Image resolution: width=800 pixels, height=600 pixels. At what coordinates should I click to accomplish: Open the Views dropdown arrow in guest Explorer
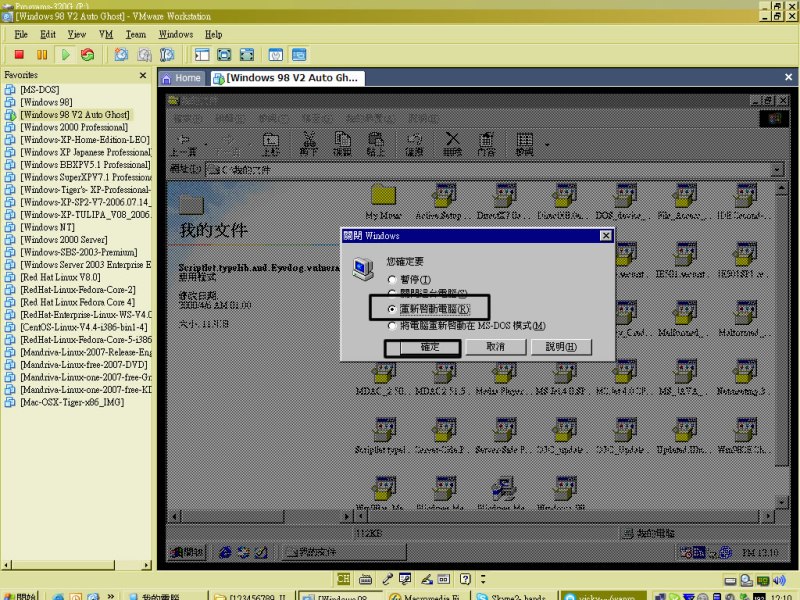pyautogui.click(x=547, y=145)
